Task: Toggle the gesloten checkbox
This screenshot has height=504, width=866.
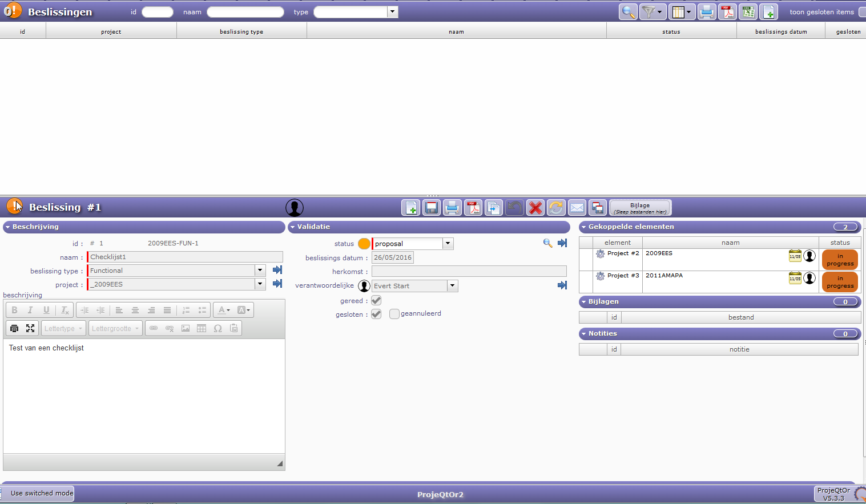Action: coord(376,314)
